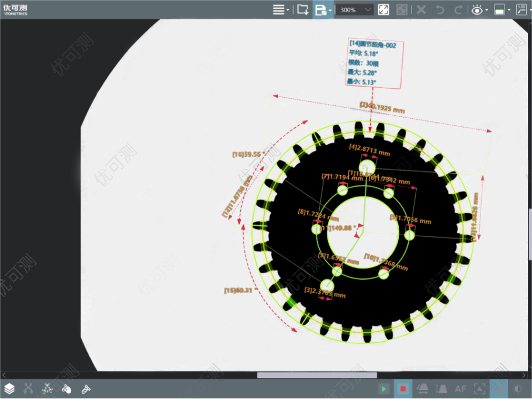Select the [3]2.3703 mm label

(324, 293)
